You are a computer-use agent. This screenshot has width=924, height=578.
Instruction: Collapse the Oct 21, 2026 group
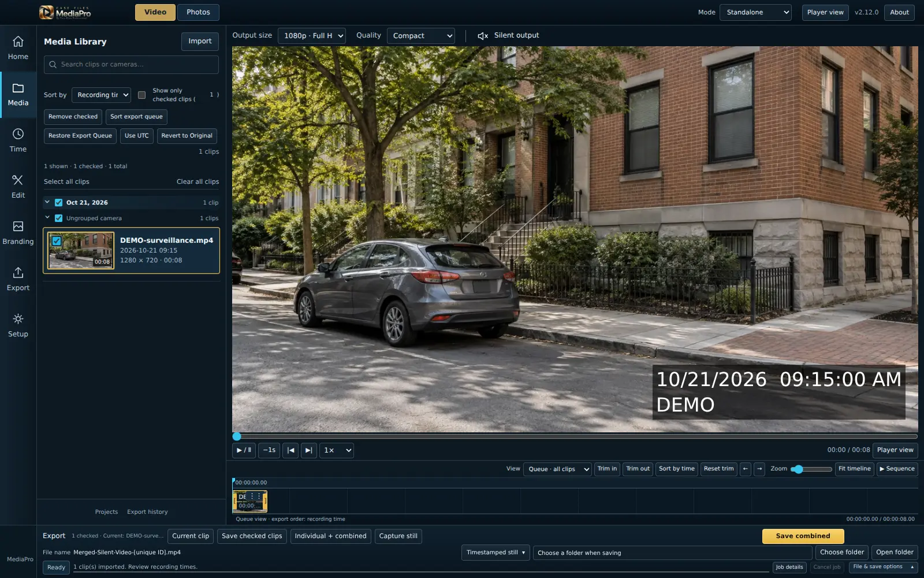[47, 202]
